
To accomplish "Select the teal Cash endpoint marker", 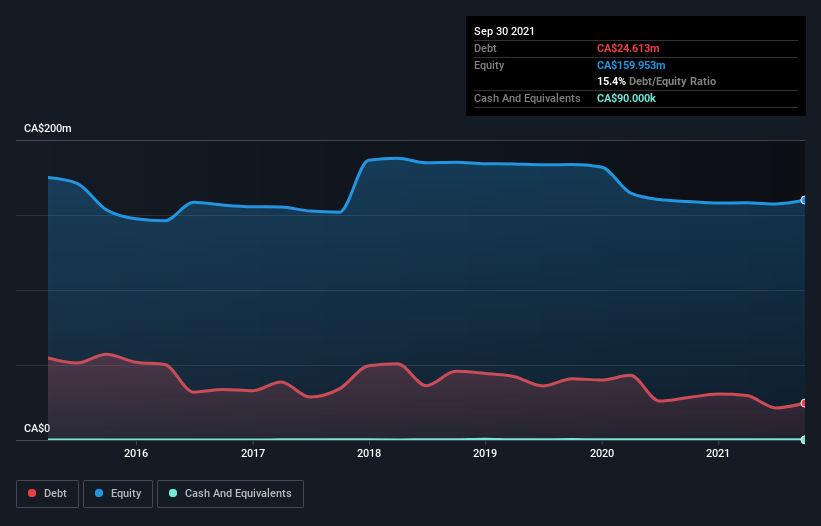I will (x=804, y=440).
